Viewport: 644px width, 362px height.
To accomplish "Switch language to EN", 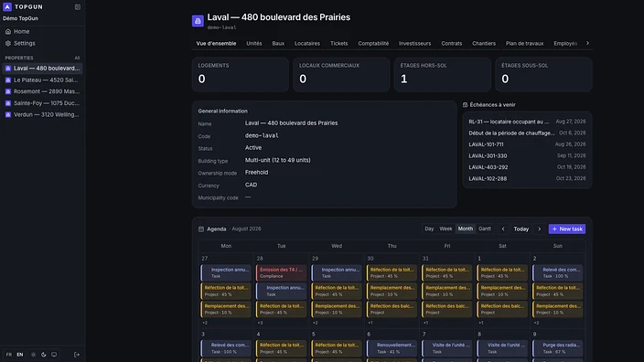I will tap(20, 355).
